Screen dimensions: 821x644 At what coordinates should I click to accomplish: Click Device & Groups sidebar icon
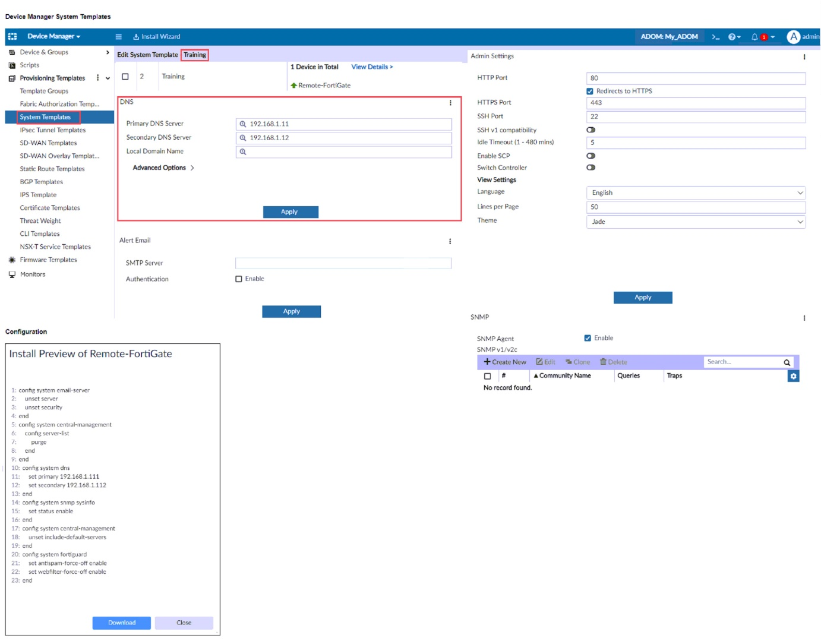[12, 52]
